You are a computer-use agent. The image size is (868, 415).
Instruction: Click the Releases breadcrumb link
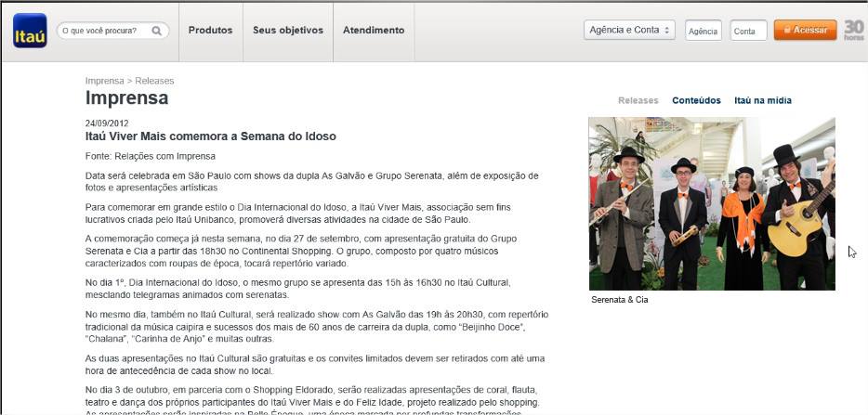click(x=154, y=81)
